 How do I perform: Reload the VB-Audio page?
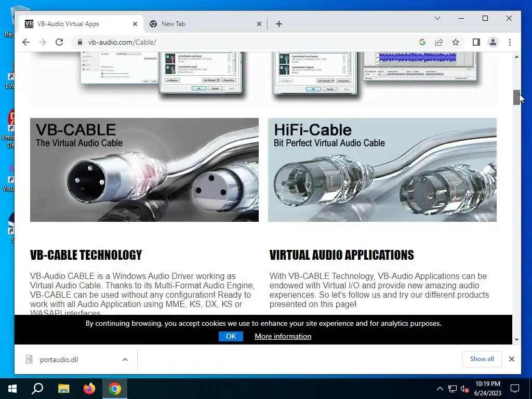pos(59,42)
